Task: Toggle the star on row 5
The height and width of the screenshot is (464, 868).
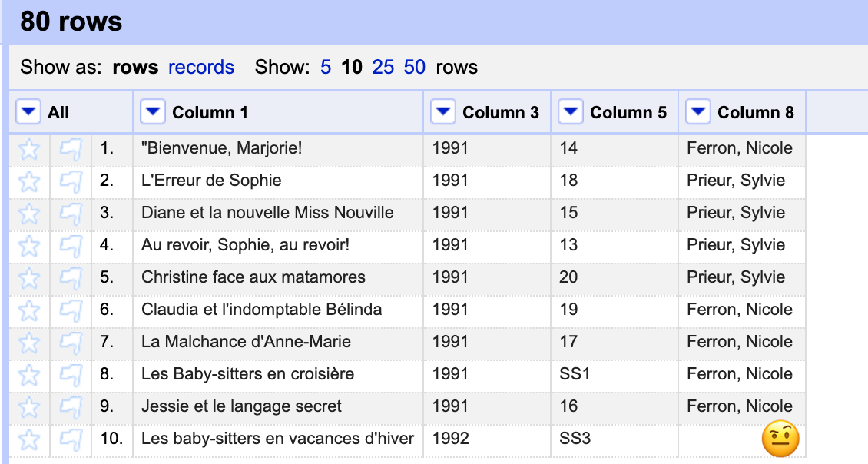Action: pyautogui.click(x=29, y=279)
